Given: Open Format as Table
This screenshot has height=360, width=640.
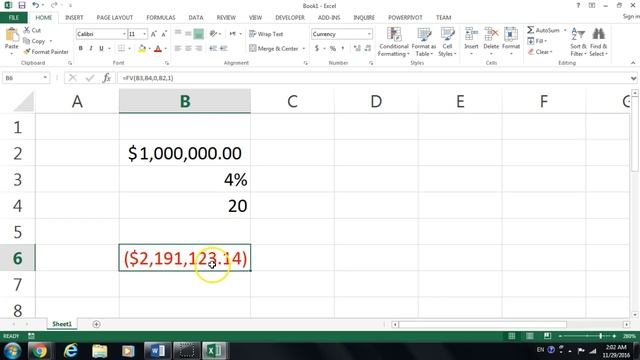Looking at the screenshot, I should click(424, 42).
